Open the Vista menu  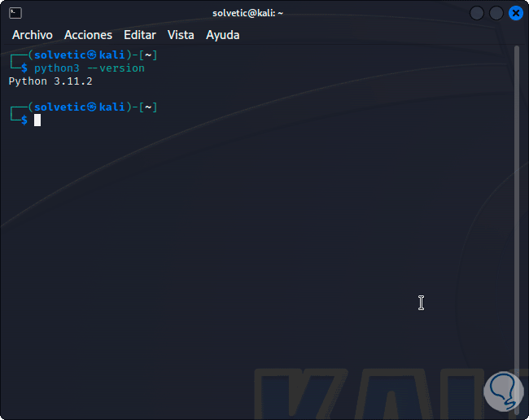coord(181,35)
